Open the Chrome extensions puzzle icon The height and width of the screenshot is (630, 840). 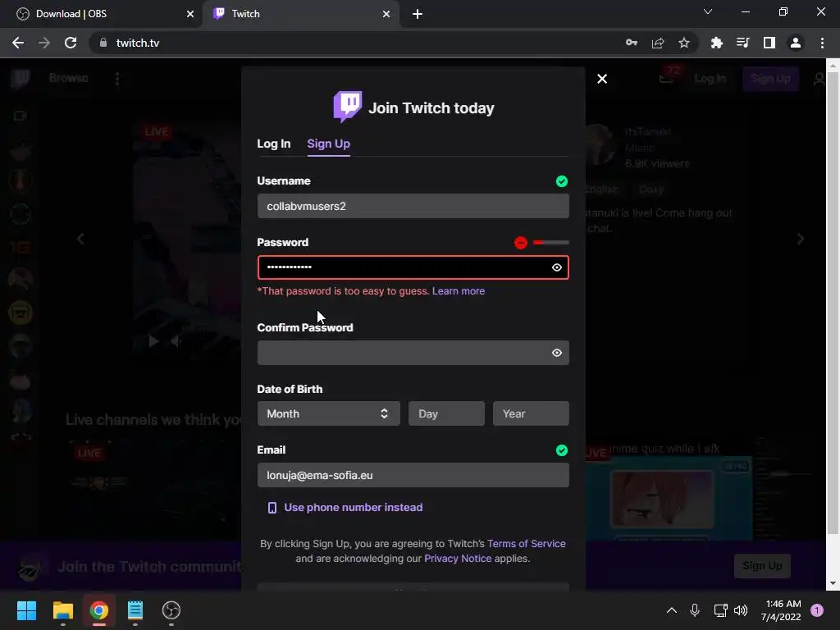(717, 43)
